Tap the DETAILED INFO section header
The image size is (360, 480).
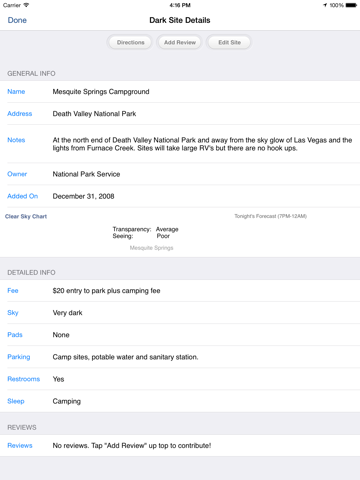tap(31, 273)
